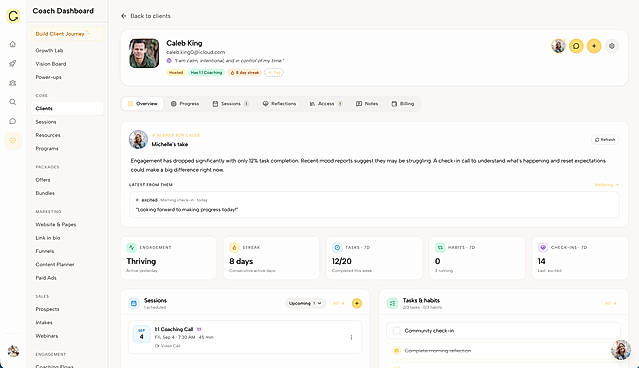Switch to the Progress tab

pos(185,104)
